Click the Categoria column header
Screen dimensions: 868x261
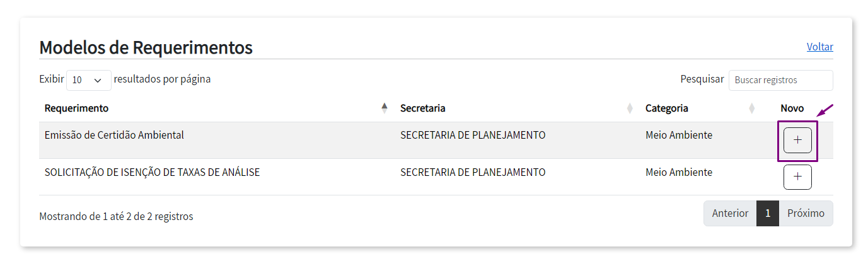(666, 108)
